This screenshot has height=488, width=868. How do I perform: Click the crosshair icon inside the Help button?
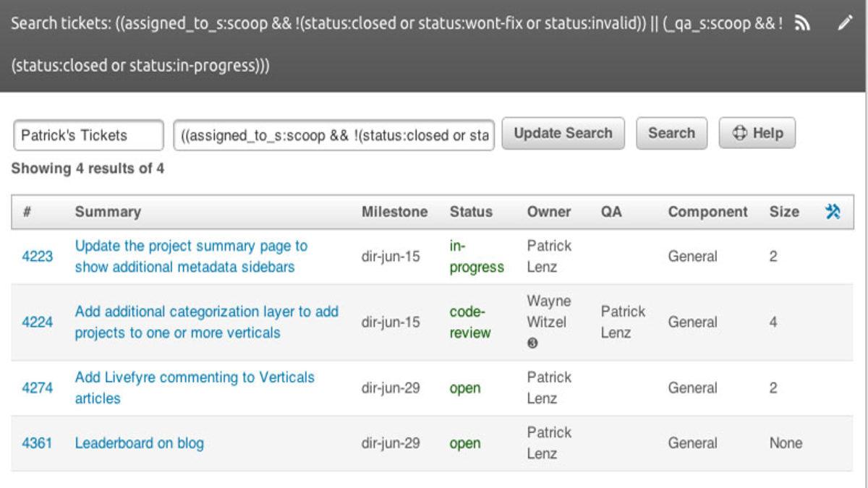pos(740,132)
